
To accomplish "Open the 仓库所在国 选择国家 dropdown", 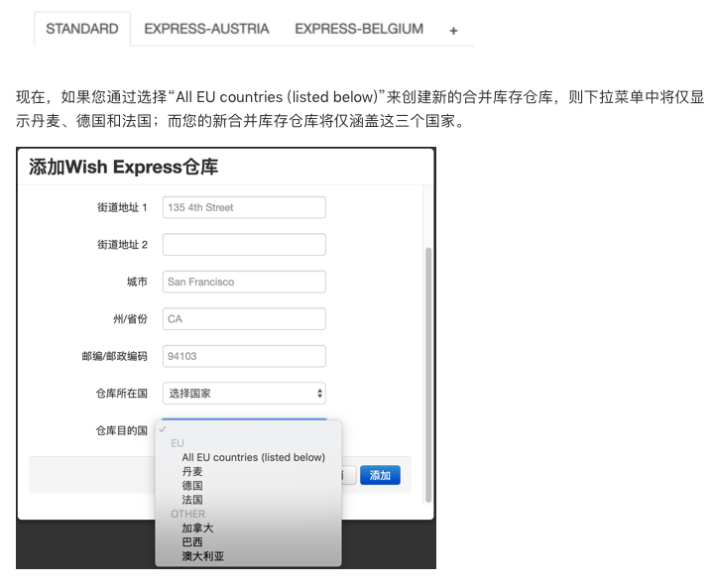I will [244, 393].
